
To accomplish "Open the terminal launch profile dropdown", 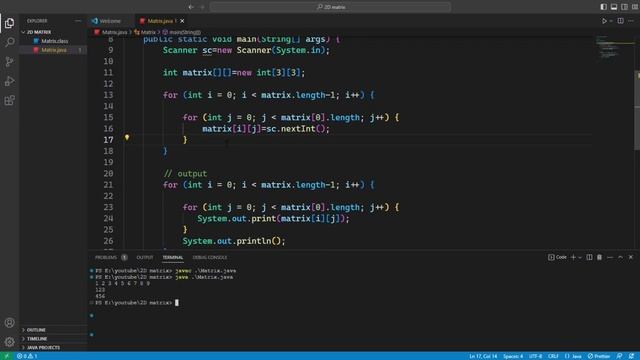I will coord(580,257).
